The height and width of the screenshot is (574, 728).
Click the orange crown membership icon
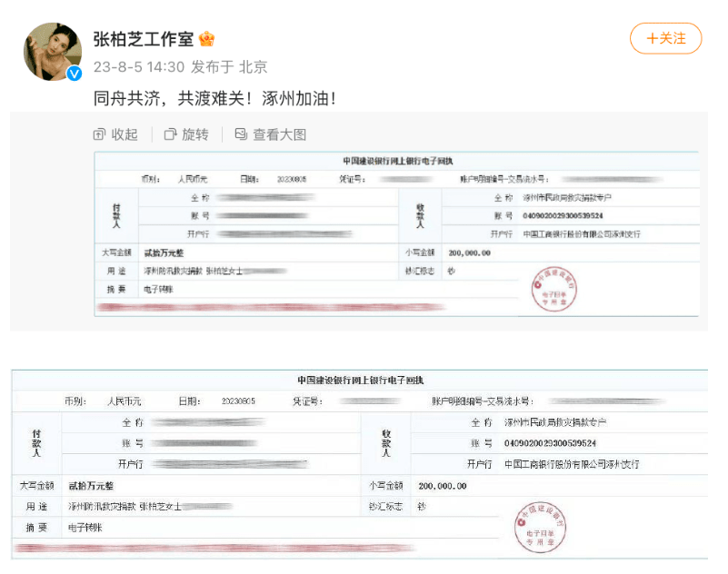206,39
